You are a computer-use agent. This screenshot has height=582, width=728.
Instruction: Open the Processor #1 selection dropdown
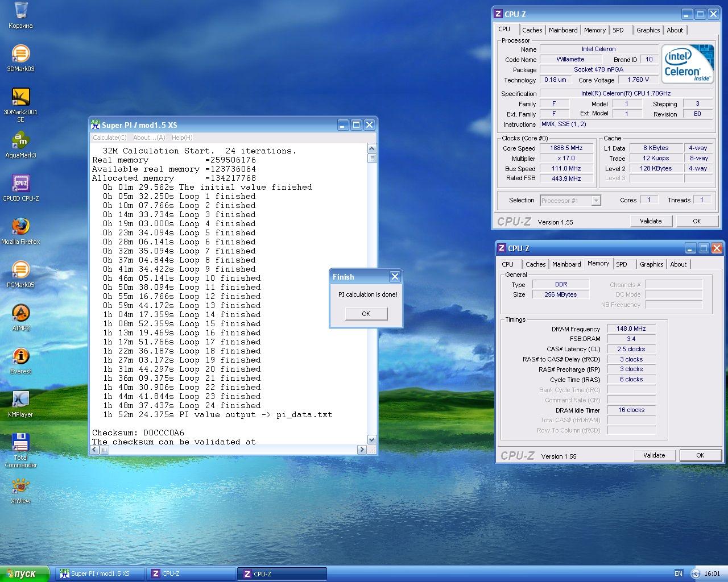[570, 200]
